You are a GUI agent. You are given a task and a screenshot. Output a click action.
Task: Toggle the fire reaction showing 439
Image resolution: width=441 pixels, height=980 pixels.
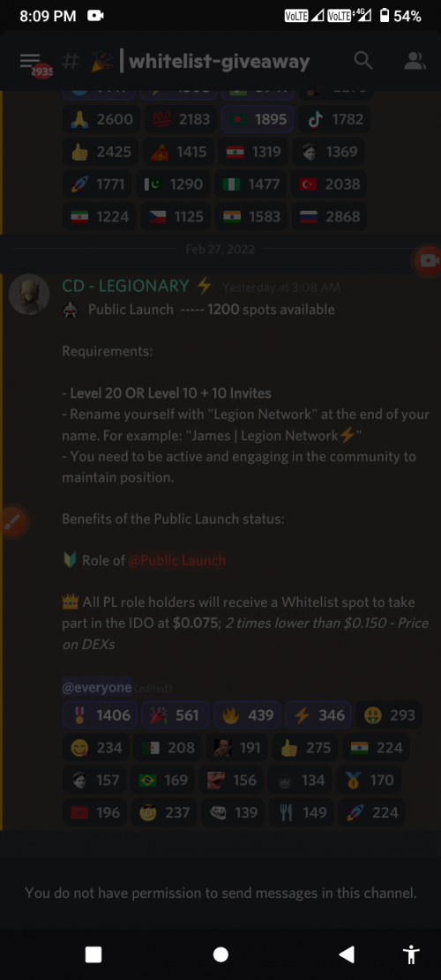point(247,715)
